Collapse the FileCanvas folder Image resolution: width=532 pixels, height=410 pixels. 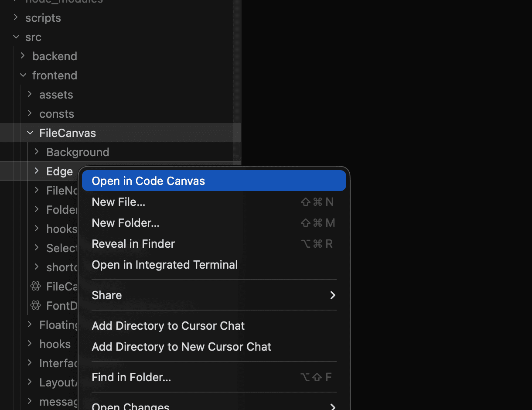[29, 133]
